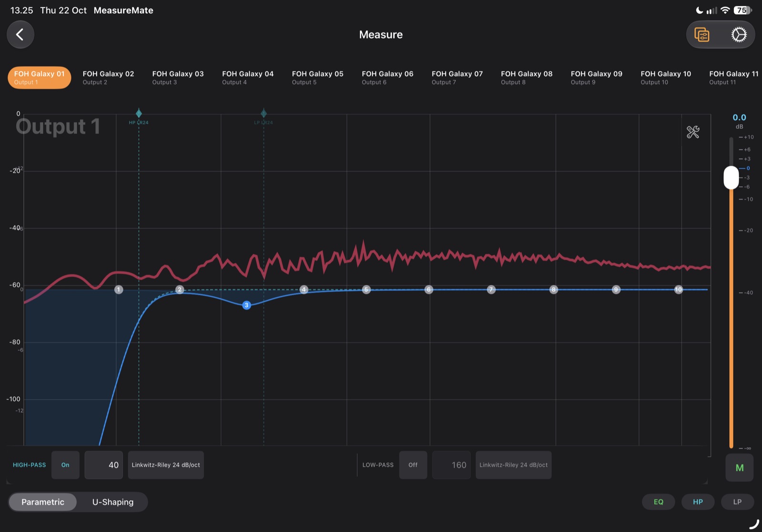Screen dimensions: 762x532
Task: Click the HIGH-PASS label
Action: [x=29, y=465]
